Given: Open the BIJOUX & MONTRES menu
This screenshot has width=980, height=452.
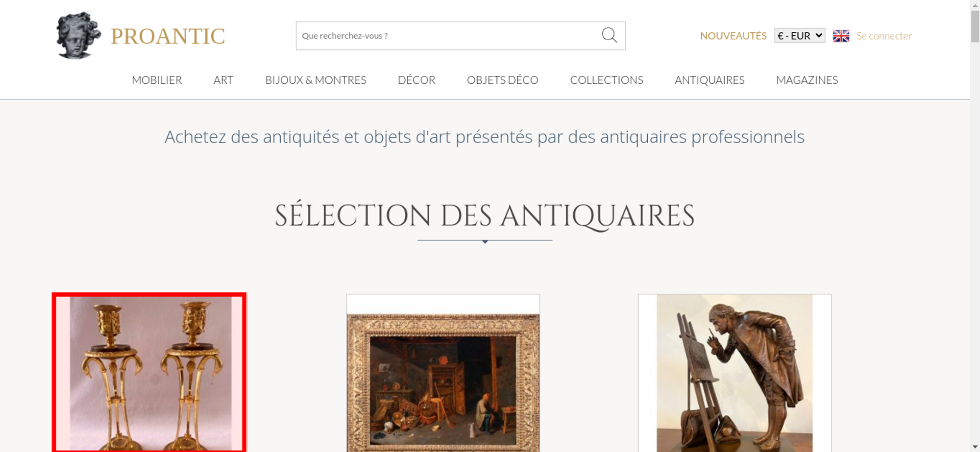Looking at the screenshot, I should click(x=316, y=80).
